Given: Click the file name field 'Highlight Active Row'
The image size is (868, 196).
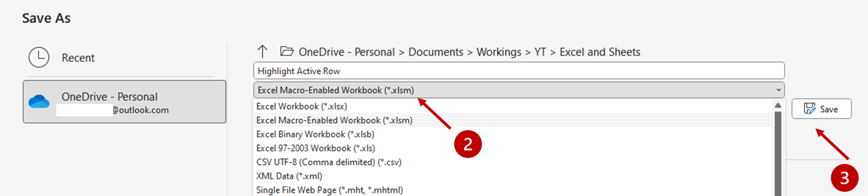Looking at the screenshot, I should pos(518,71).
